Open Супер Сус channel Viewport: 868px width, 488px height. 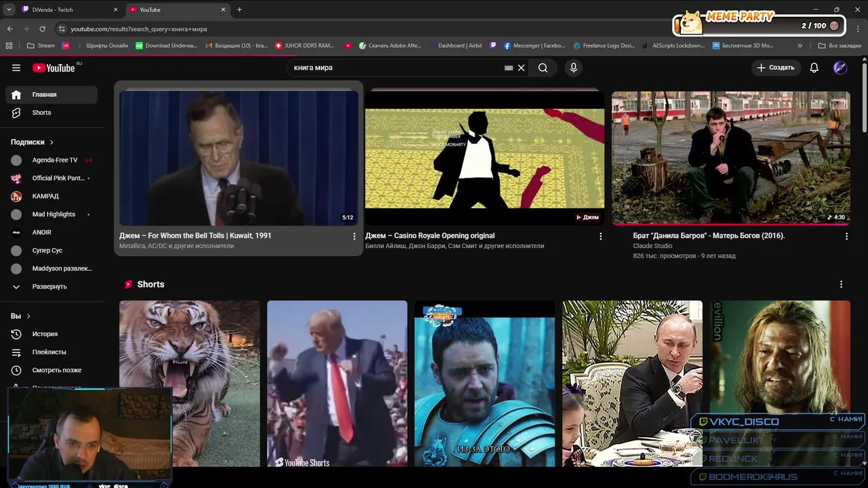(52, 251)
